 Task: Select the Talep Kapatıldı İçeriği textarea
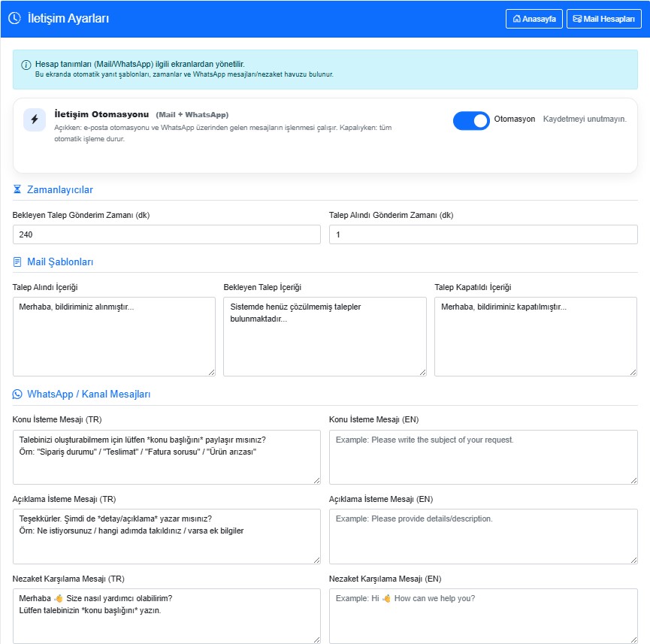click(x=536, y=336)
